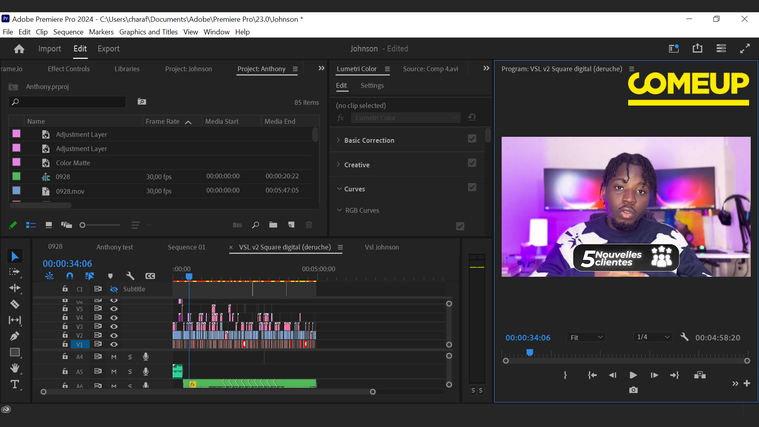Click the Export Frame camera icon

click(633, 390)
